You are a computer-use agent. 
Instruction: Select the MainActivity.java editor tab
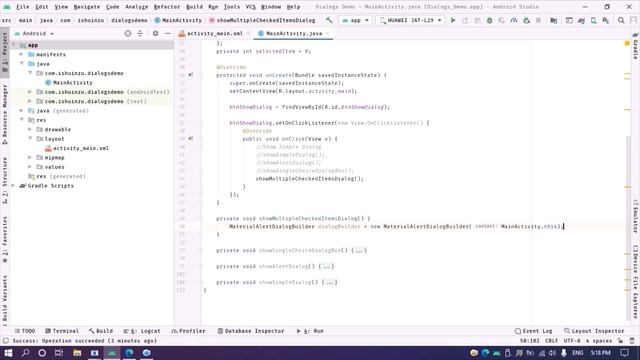click(x=294, y=33)
